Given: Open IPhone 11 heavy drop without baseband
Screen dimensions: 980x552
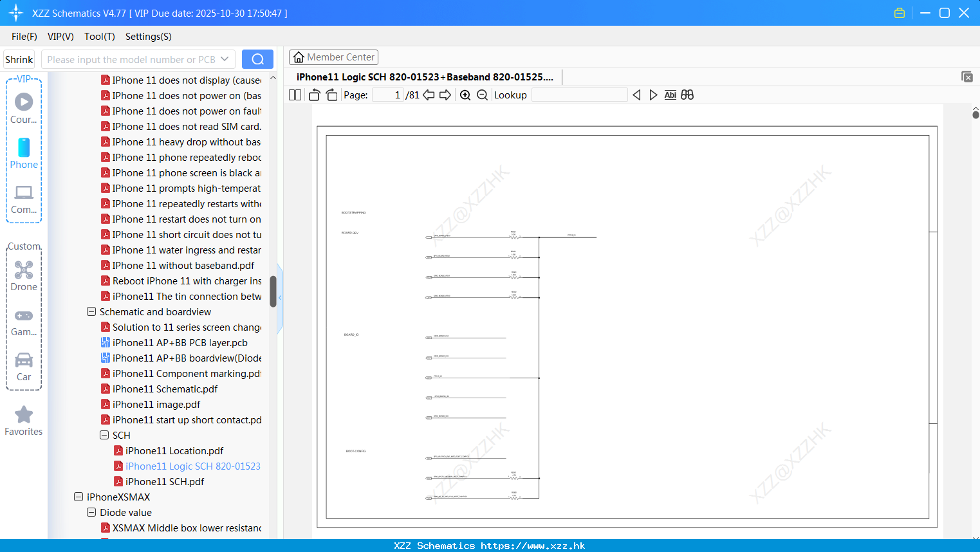Looking at the screenshot, I should [187, 142].
